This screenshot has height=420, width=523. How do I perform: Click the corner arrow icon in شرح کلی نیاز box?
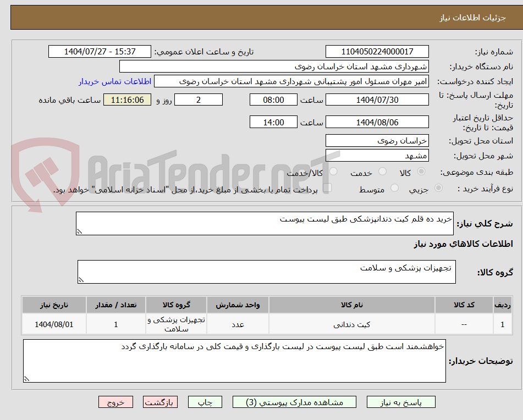(80, 231)
